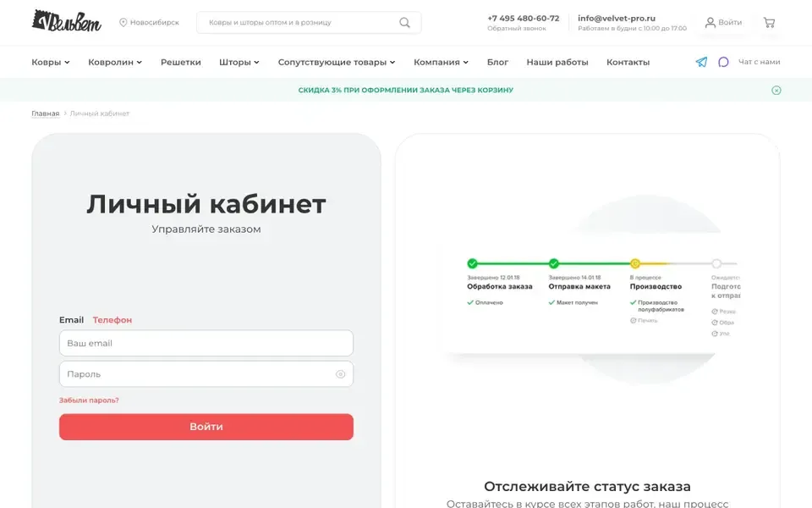
Task: Click the user profile icon next to Войти
Action: click(710, 22)
